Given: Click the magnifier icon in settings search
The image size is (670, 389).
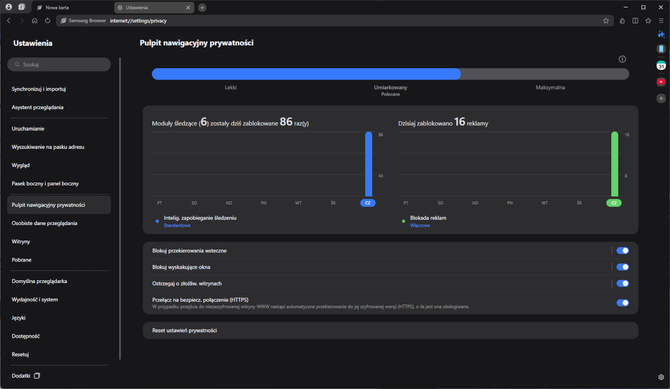Looking at the screenshot, I should coord(17,65).
